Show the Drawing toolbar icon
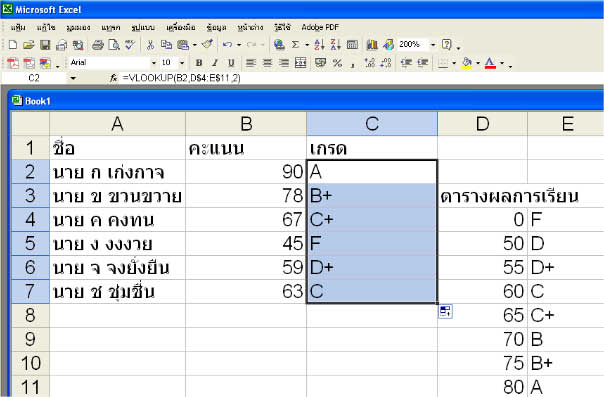This screenshot has width=604, height=397. point(388,45)
